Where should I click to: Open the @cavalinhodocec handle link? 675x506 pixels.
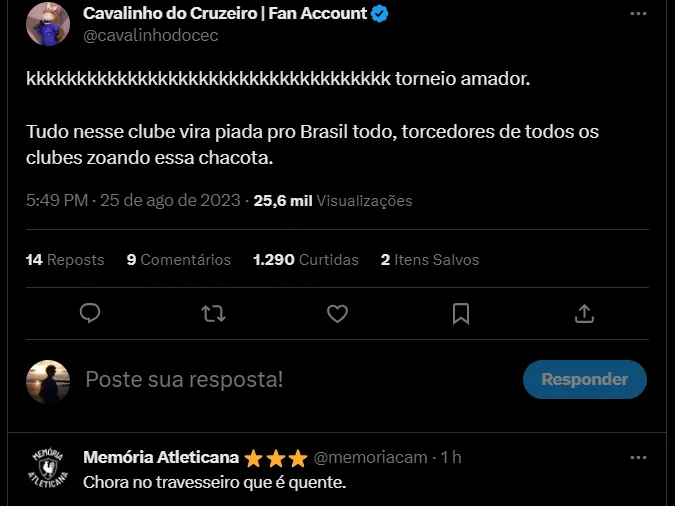point(150,36)
